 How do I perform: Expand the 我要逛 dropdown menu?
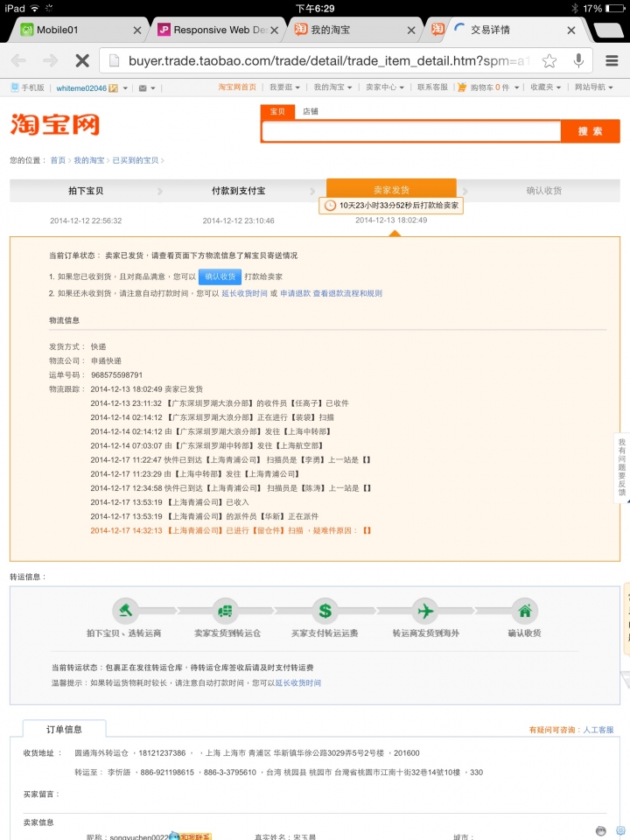tap(284, 87)
